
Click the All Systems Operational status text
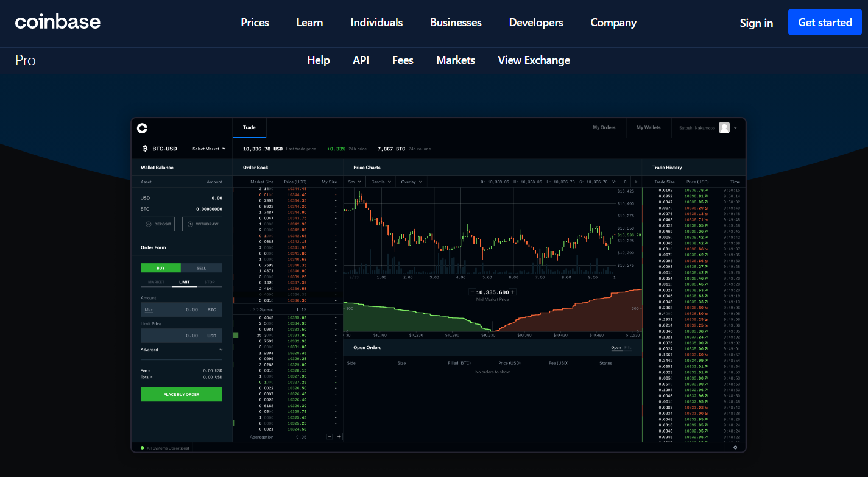click(168, 448)
